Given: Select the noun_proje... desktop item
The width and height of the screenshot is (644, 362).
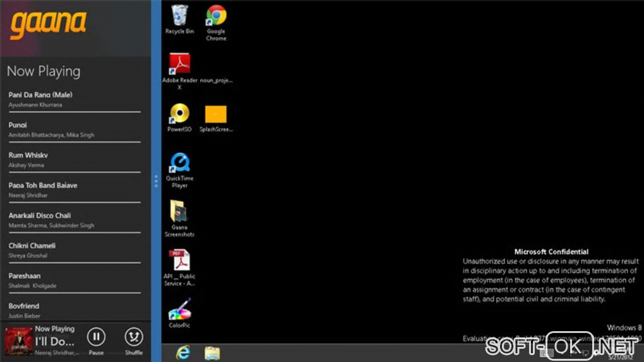Looking at the screenshot, I should coord(216,80).
